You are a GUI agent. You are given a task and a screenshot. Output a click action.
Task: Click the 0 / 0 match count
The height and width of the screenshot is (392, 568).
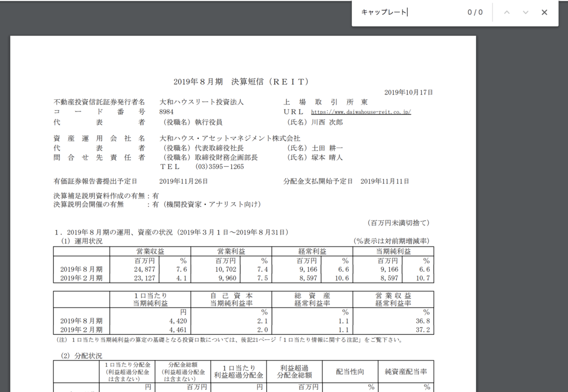[475, 12]
